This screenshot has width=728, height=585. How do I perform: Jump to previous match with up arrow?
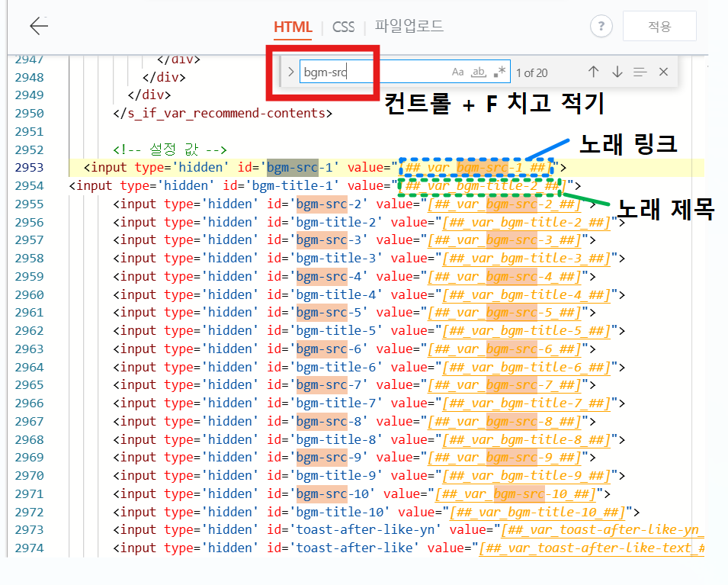click(x=593, y=72)
